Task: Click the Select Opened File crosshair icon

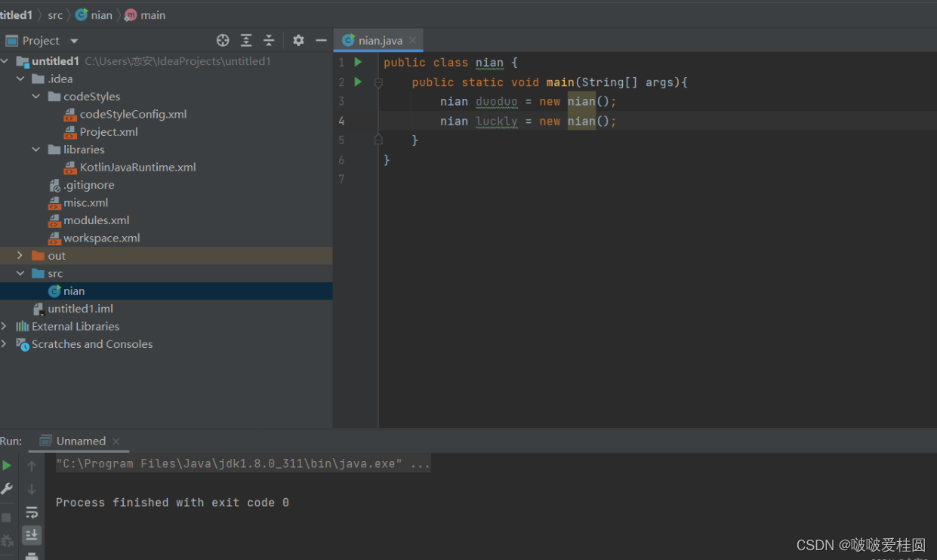Action: pos(223,40)
